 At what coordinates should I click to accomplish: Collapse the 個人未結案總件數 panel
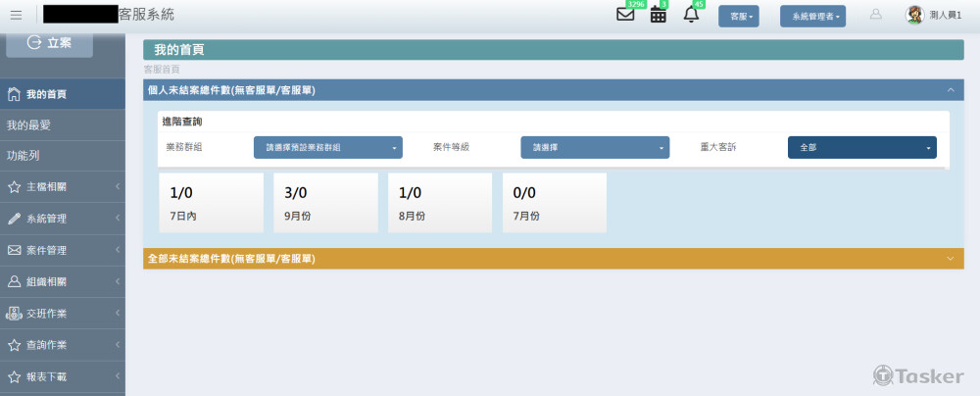pos(950,89)
